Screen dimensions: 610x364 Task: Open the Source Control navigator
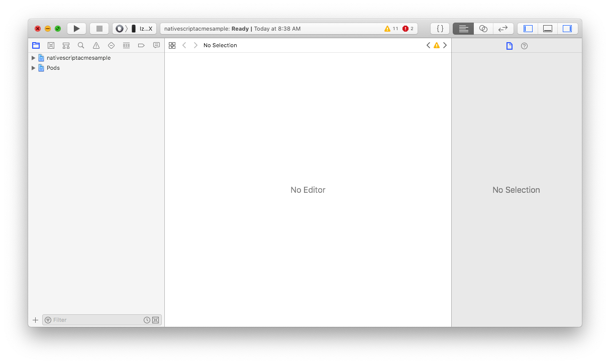[x=51, y=45]
